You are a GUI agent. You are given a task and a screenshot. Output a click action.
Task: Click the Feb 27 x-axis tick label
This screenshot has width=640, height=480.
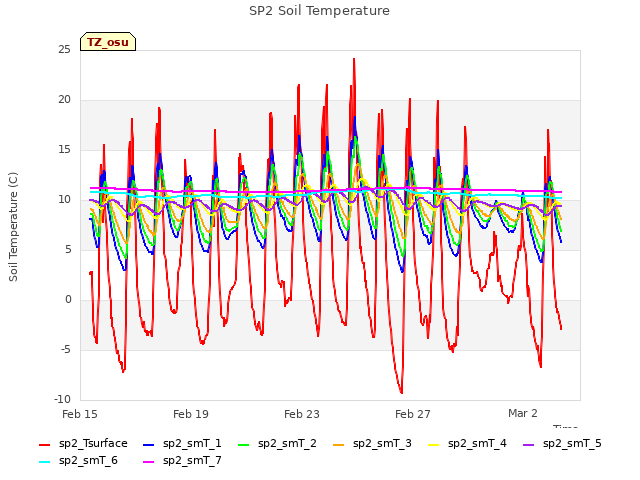(x=413, y=414)
